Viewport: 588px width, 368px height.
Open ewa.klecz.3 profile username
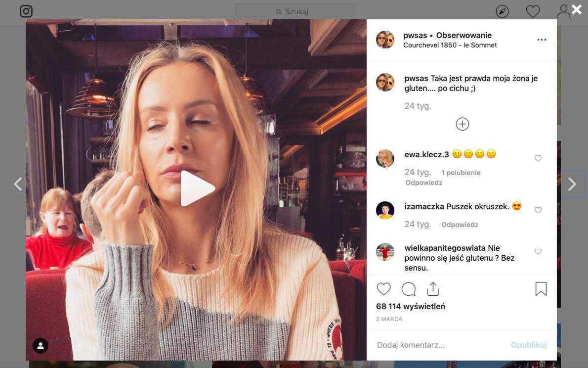coord(427,154)
